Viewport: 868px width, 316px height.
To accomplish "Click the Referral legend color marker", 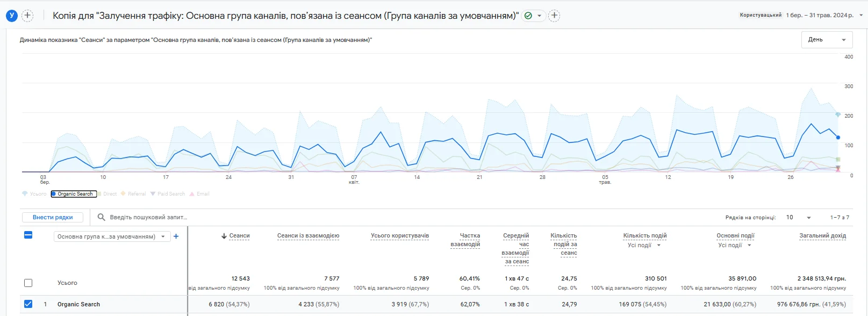I will [123, 194].
